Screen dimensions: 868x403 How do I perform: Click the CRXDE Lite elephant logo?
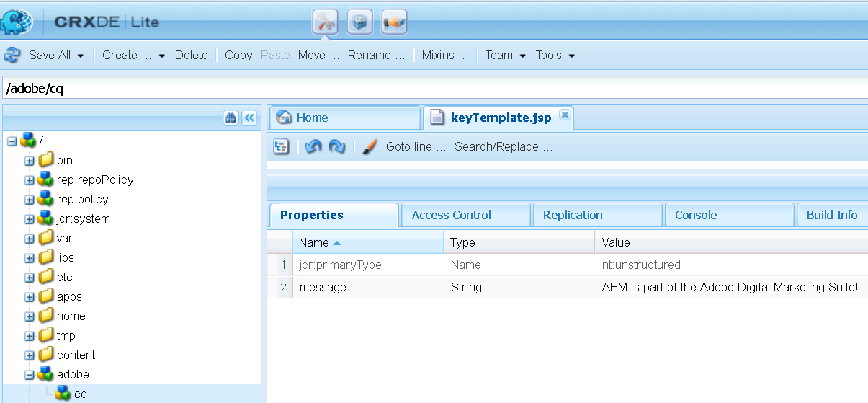coord(17,22)
